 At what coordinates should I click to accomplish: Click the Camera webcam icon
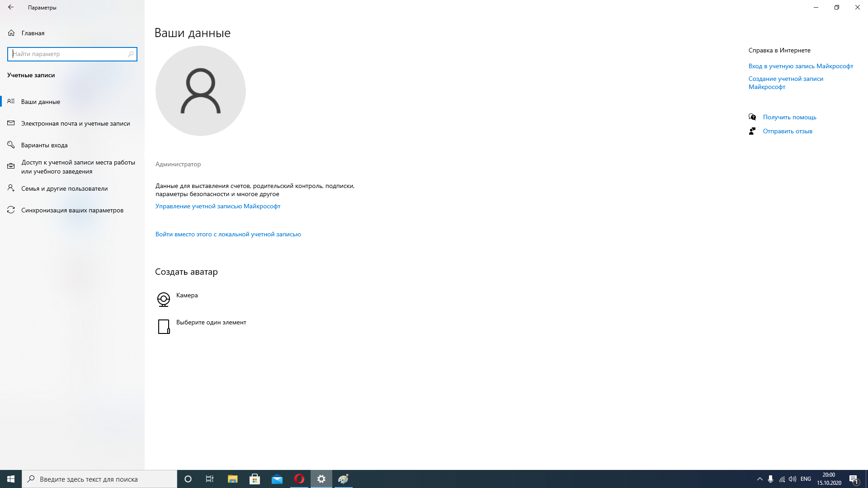pyautogui.click(x=163, y=299)
